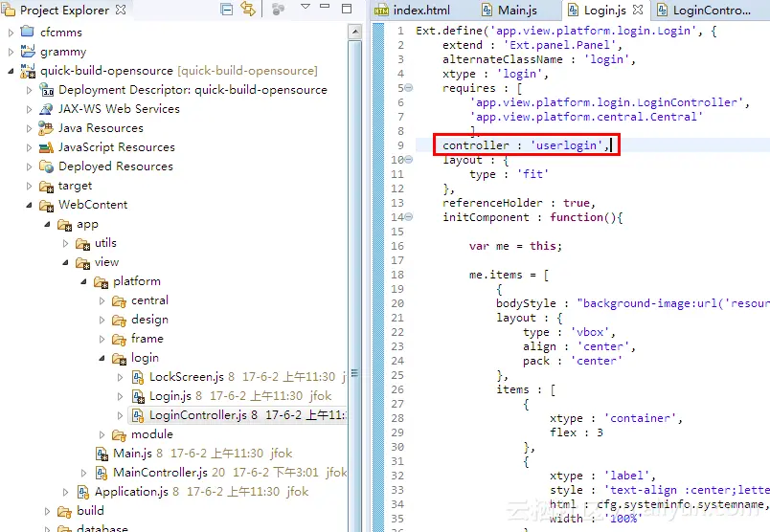Click the Java Resources icon
770x532 pixels.
pos(46,128)
